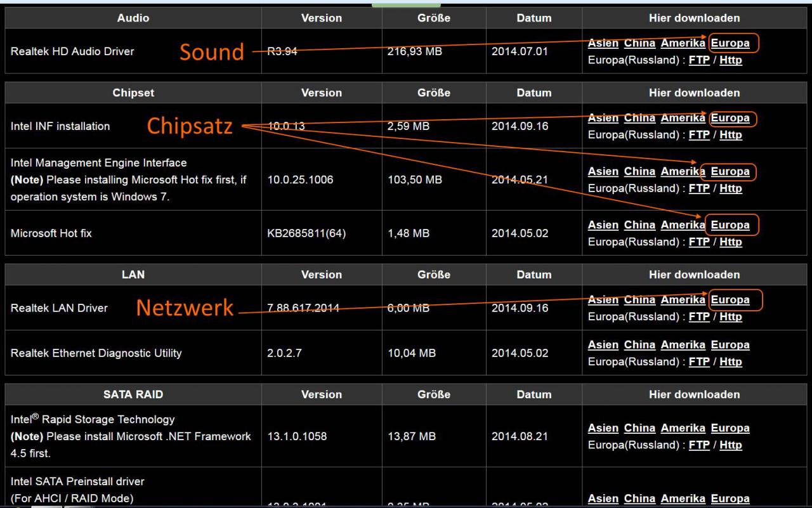
Task: Open Amerika link for Realtek HD Audio Driver
Action: click(x=683, y=43)
